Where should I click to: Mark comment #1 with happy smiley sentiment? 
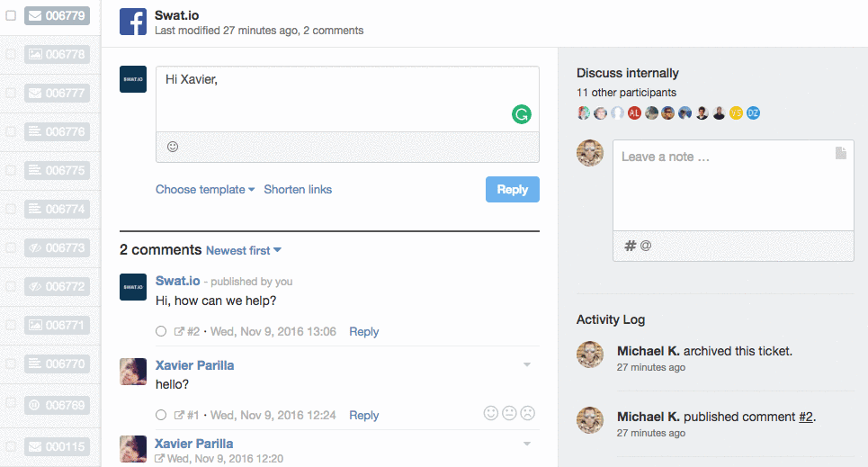(491, 413)
